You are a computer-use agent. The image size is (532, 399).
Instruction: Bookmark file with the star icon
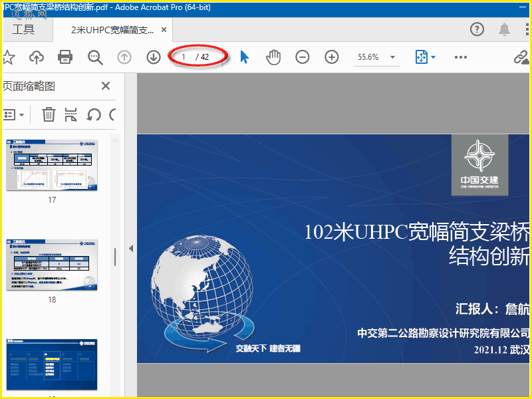pos(9,57)
